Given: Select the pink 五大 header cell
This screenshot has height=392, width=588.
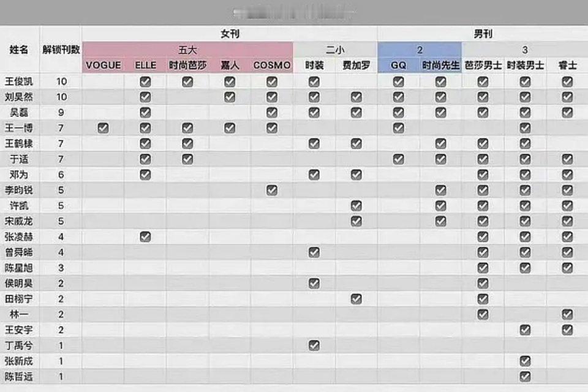Looking at the screenshot, I should click(187, 50).
